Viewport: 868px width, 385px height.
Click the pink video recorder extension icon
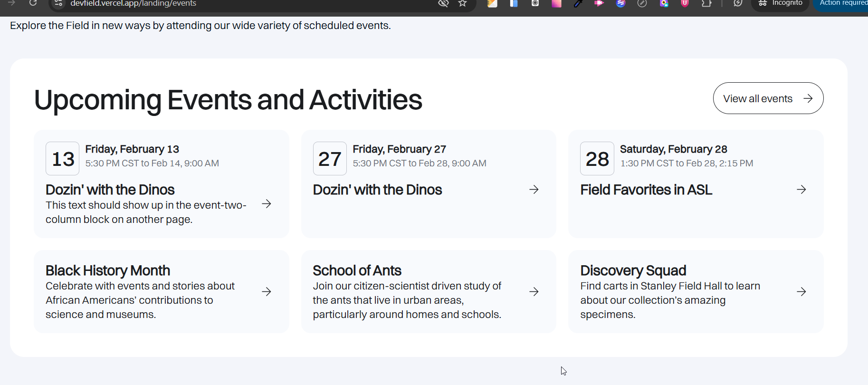(599, 3)
